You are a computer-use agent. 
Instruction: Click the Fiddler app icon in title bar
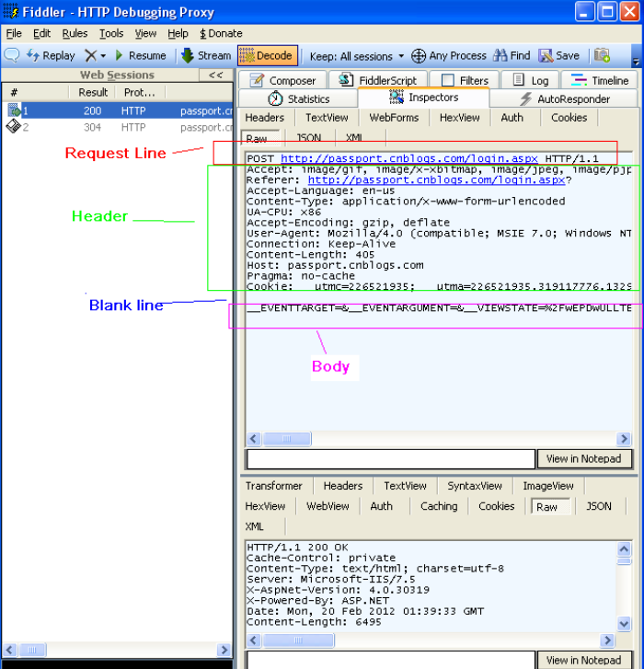point(11,11)
